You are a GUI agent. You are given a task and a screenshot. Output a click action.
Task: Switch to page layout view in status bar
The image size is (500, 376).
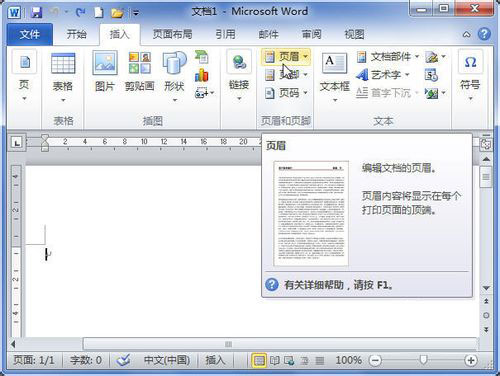[x=259, y=360]
